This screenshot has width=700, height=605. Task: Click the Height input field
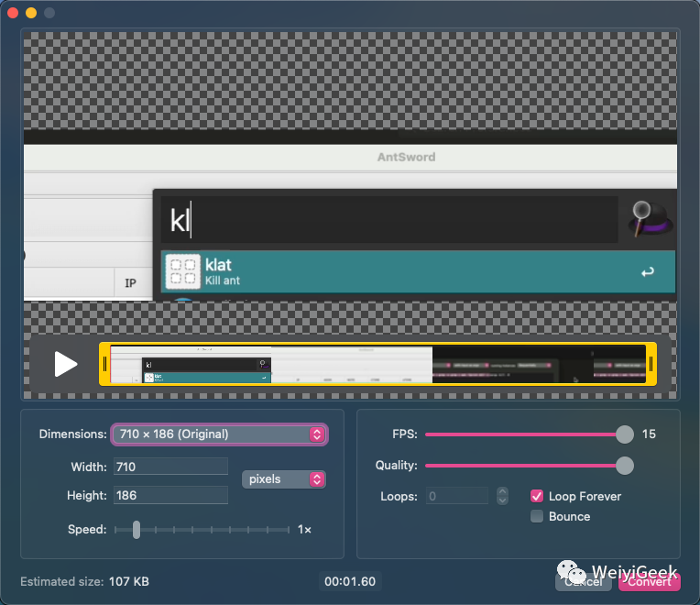tap(170, 495)
